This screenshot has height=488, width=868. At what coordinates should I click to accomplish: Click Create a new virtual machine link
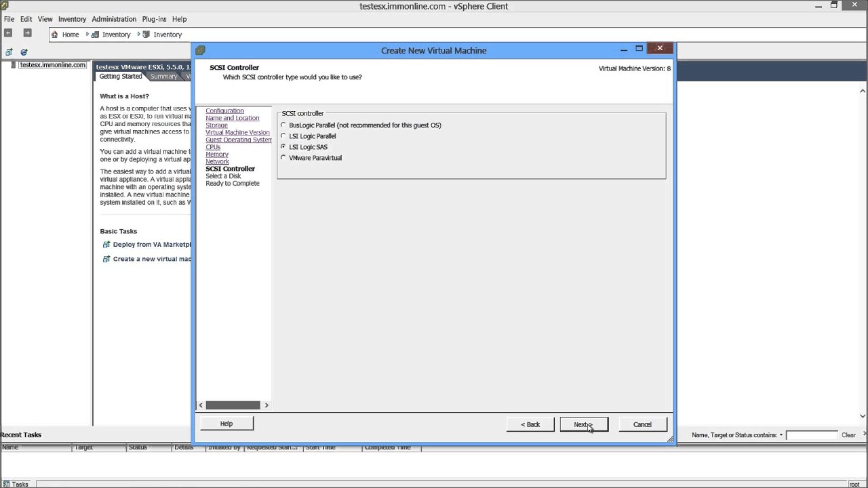[153, 259]
